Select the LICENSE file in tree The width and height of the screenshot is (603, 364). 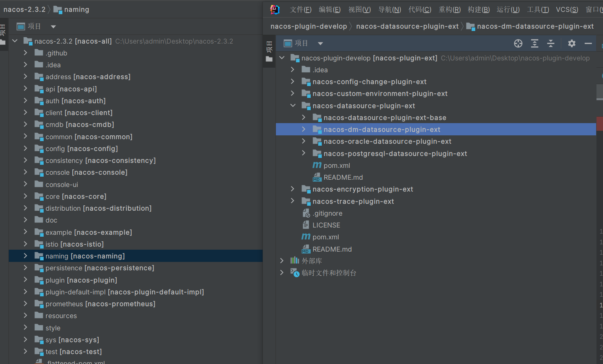[x=326, y=225]
